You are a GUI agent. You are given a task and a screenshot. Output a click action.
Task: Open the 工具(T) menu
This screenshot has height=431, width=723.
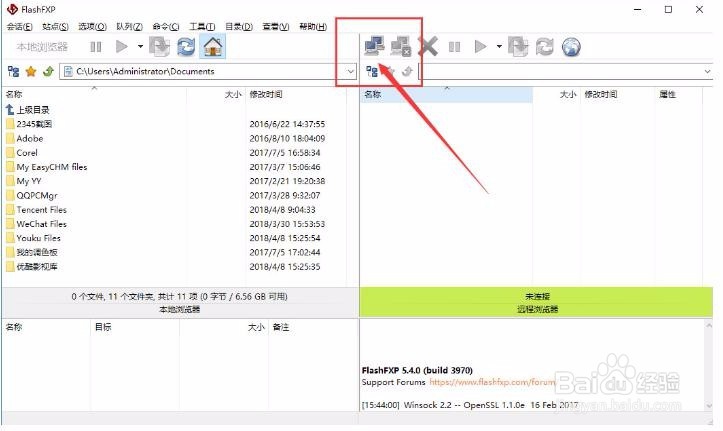click(202, 27)
